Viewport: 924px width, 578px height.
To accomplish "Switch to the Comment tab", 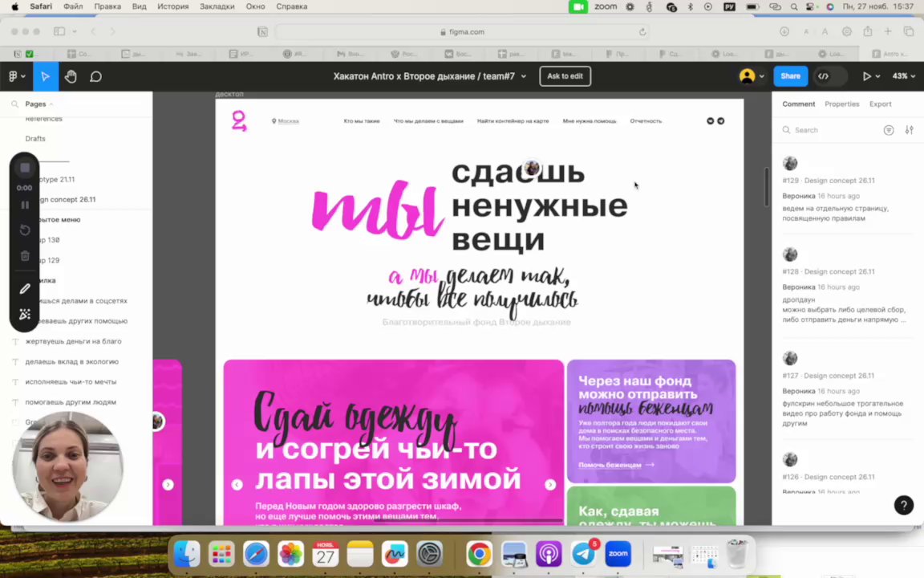I will 799,104.
